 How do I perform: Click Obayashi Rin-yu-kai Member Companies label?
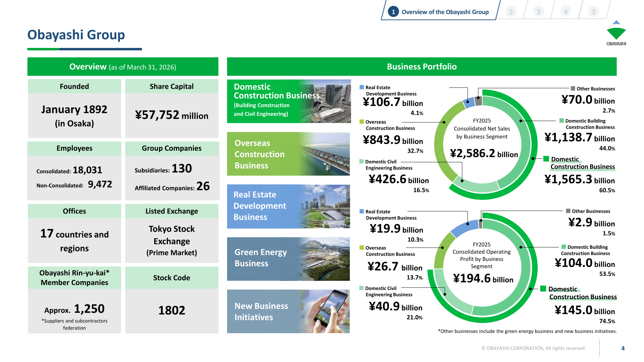(74, 278)
